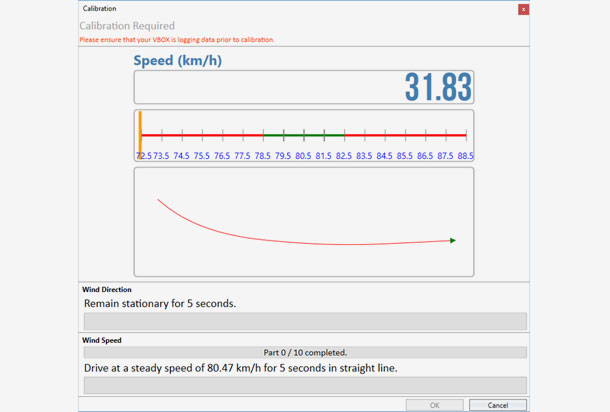Click the bottom Wind Speed progress bar
Screen dimensions: 610x412
(x=304, y=385)
